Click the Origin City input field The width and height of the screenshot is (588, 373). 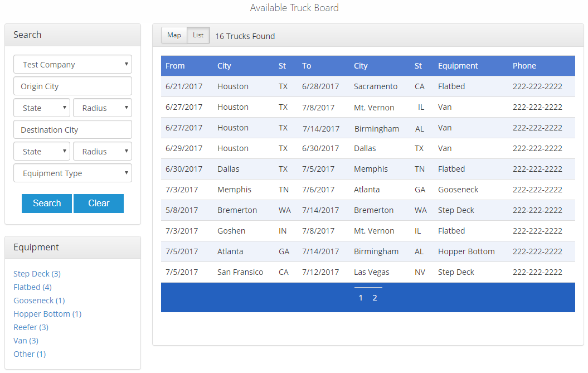pyautogui.click(x=72, y=86)
